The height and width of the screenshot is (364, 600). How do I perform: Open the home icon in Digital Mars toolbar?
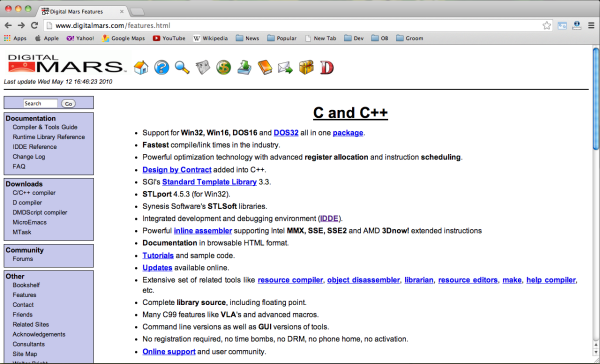(x=141, y=68)
